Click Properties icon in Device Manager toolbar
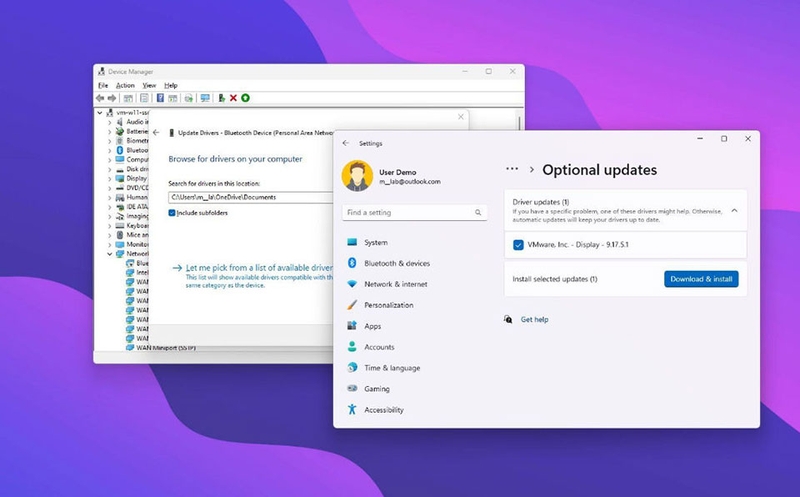Screen dimensions: 800x497 145,98
